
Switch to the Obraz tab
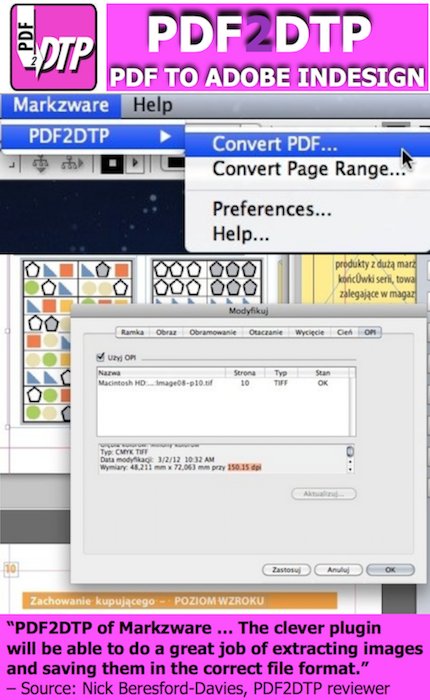click(166, 332)
